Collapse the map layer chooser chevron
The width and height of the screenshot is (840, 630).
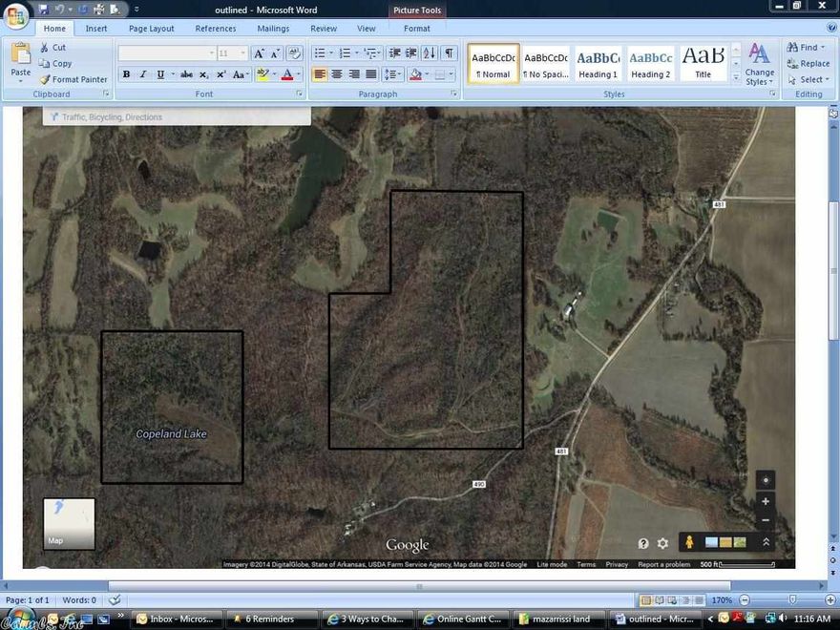click(766, 541)
